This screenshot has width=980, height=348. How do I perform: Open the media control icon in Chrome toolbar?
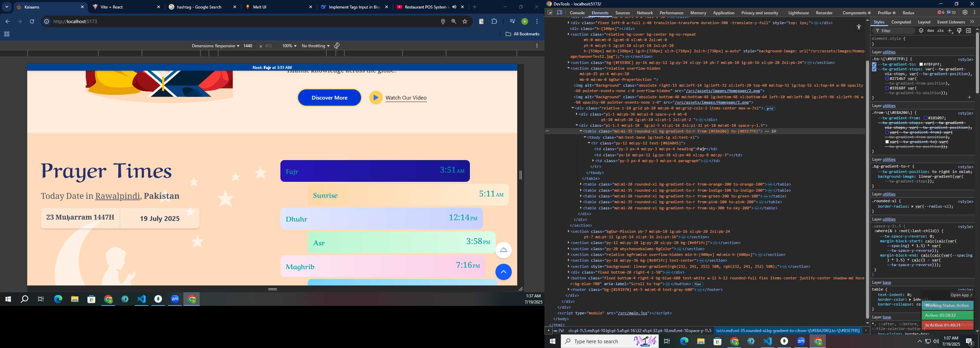tap(512, 22)
